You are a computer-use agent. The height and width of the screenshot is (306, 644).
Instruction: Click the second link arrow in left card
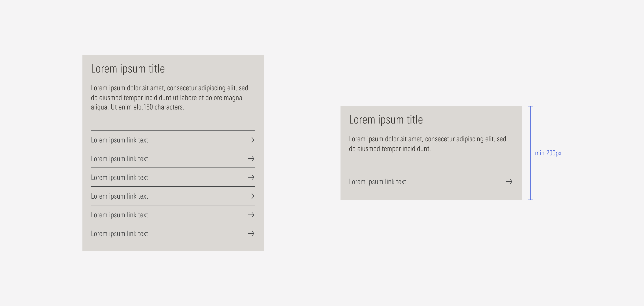tap(251, 159)
